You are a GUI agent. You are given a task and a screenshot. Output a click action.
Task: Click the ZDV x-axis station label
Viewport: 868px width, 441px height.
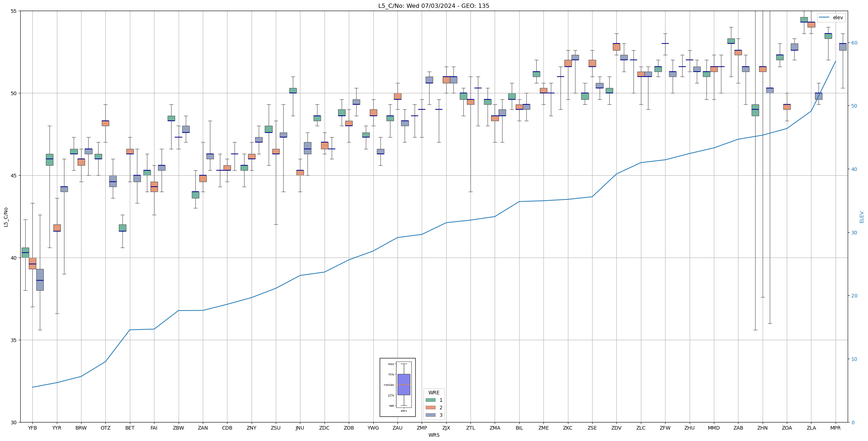616,428
